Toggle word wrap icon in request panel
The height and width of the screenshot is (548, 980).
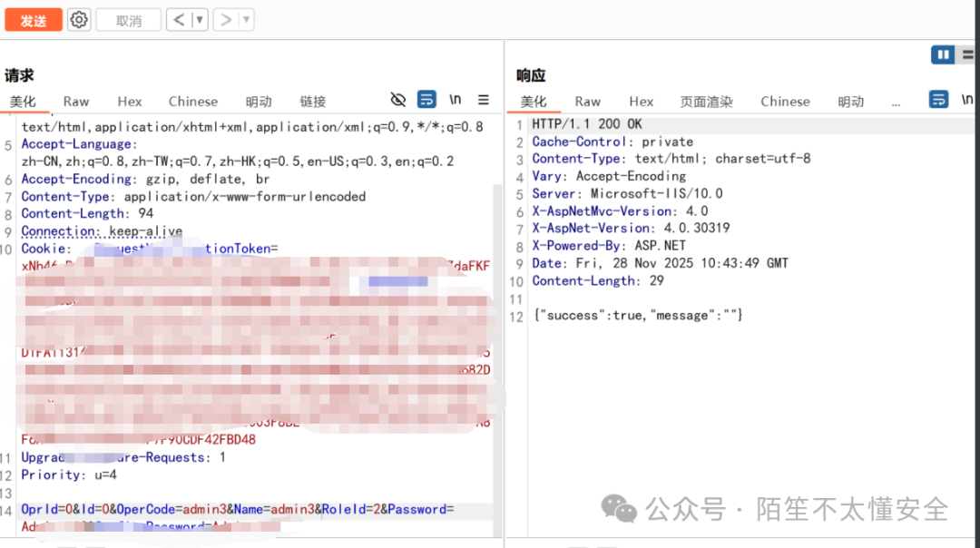coord(426,100)
